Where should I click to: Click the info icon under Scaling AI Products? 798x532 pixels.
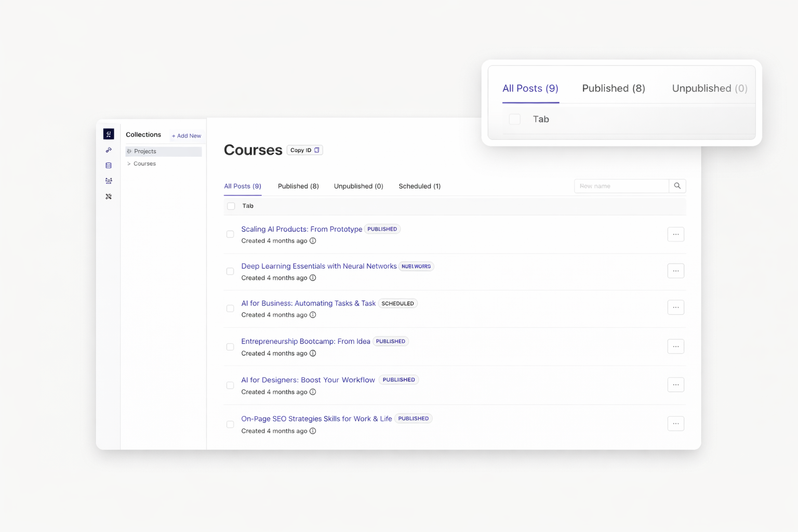click(313, 241)
